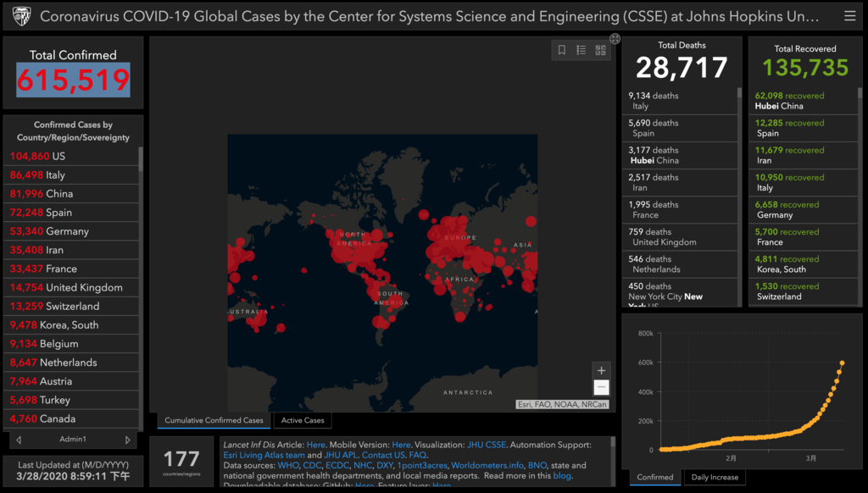The image size is (868, 493).
Task: Select the Confirmed chart tab
Action: click(655, 477)
